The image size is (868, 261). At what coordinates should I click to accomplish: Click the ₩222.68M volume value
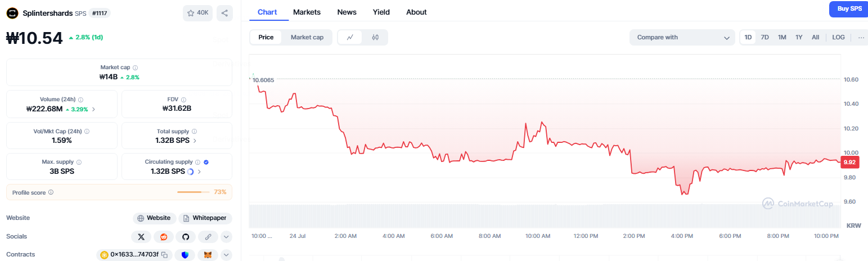click(44, 109)
